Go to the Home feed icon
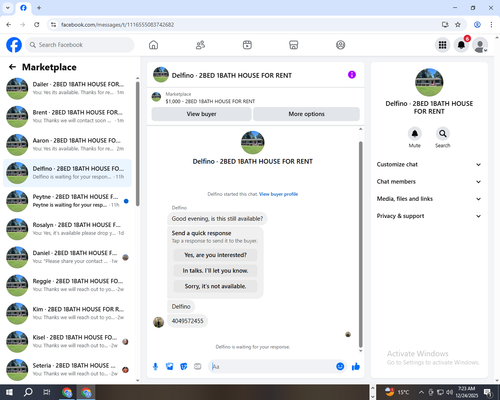 (153, 45)
